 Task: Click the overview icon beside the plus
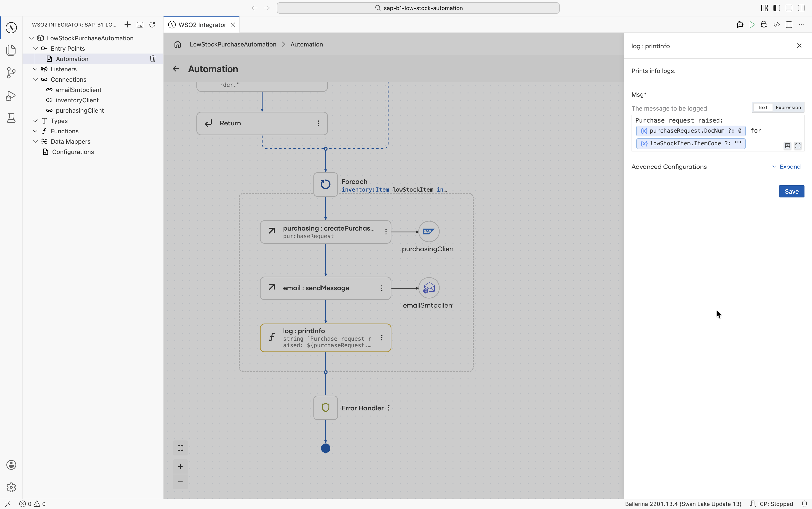140,25
